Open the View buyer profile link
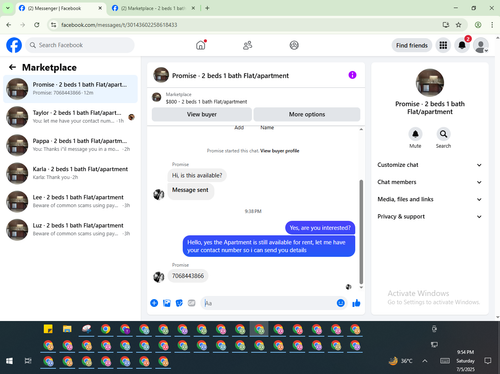500x374 pixels. coord(279,151)
